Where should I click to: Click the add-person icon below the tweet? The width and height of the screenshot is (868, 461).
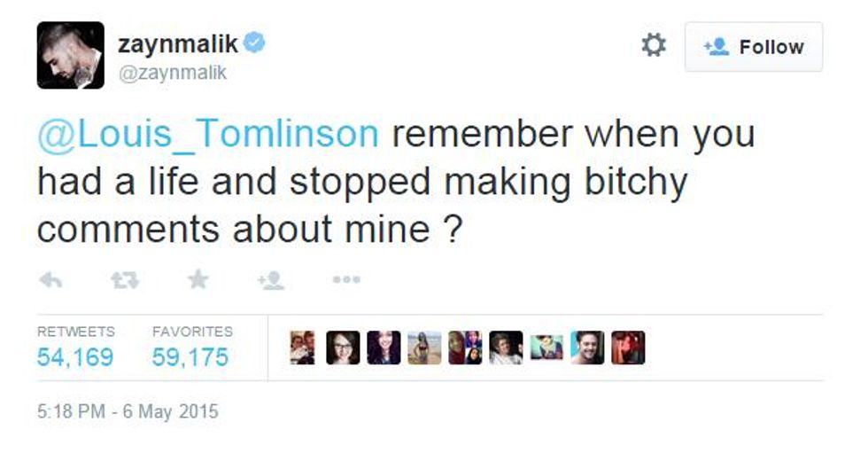(270, 280)
